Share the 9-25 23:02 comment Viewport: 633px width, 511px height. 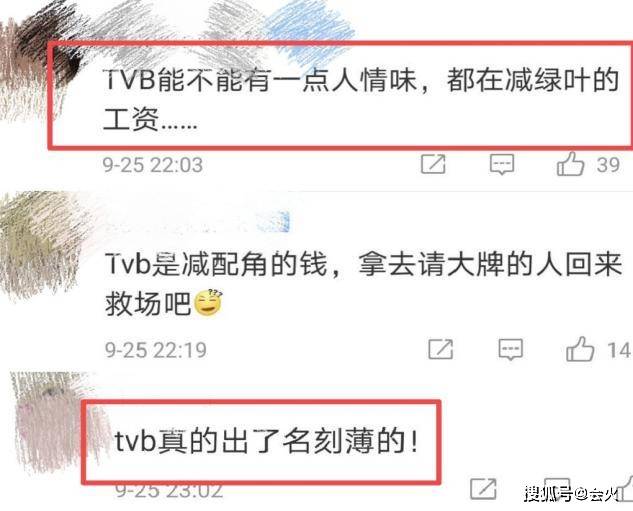pos(483,488)
